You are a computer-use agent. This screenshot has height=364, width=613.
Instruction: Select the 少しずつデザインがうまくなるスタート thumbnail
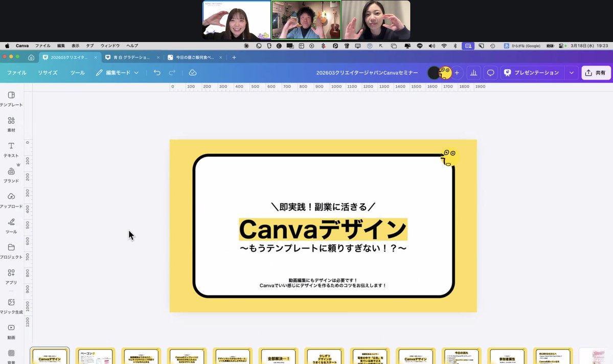pos(324,356)
